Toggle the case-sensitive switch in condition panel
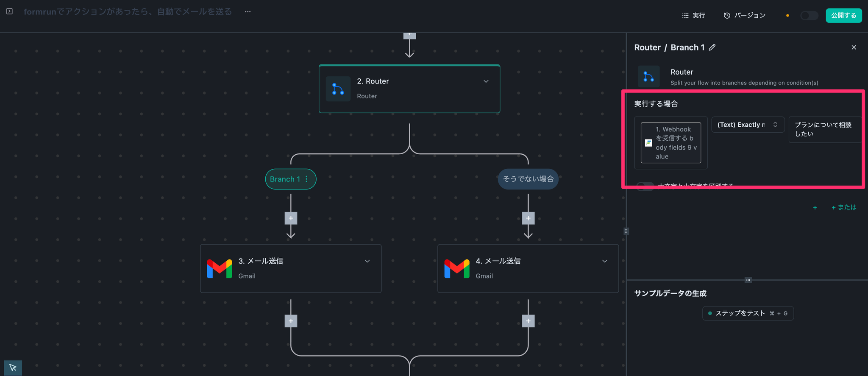Viewport: 868px width, 376px height. click(x=645, y=187)
